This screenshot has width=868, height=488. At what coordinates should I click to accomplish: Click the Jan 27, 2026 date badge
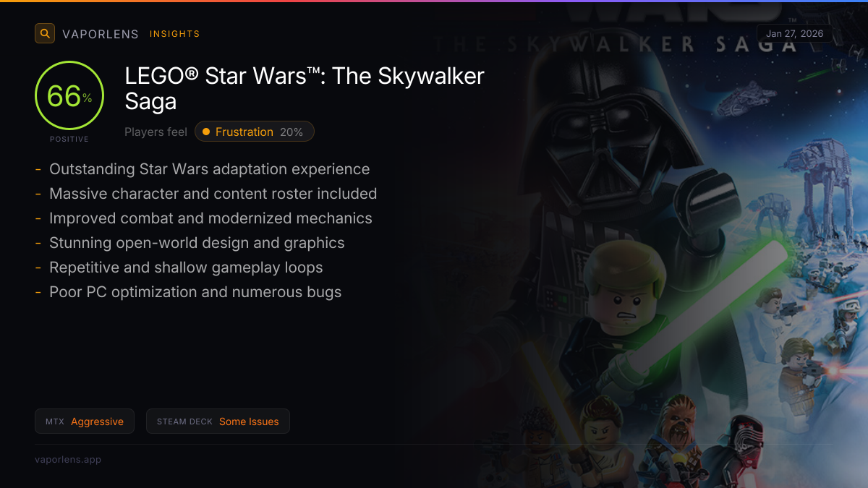click(794, 34)
